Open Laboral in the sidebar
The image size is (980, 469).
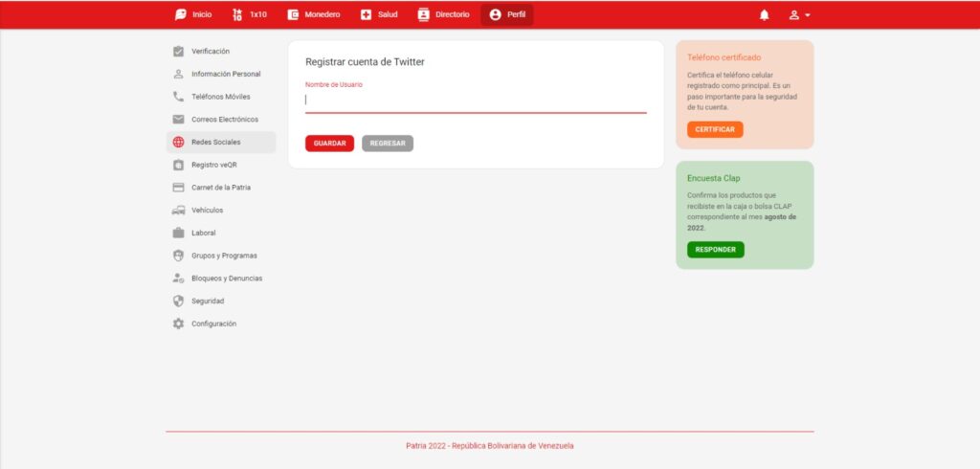point(221,233)
